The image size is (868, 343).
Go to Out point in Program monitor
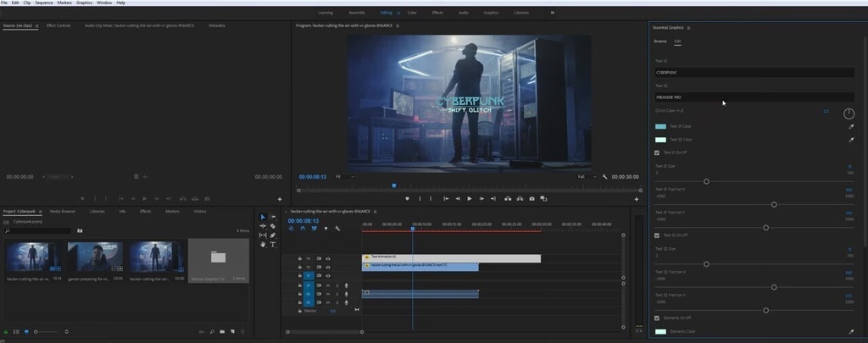point(492,199)
